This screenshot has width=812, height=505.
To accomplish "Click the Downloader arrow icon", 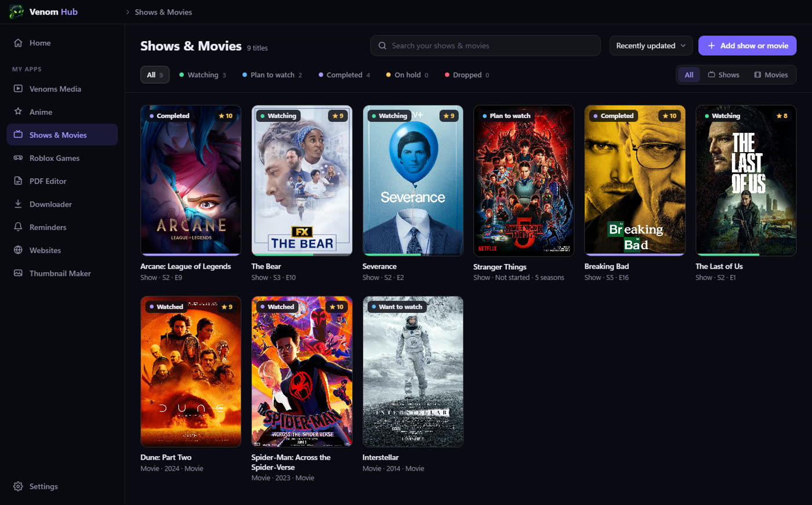I will pyautogui.click(x=18, y=204).
